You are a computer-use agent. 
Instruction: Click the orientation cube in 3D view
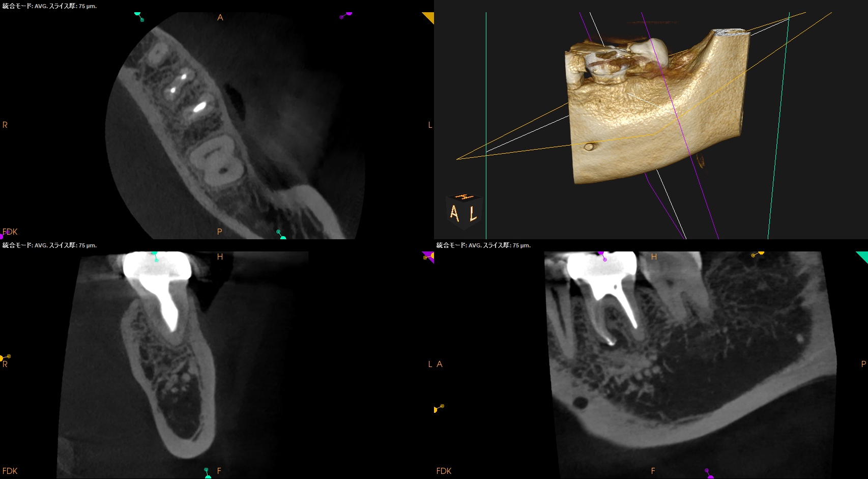[x=464, y=209]
